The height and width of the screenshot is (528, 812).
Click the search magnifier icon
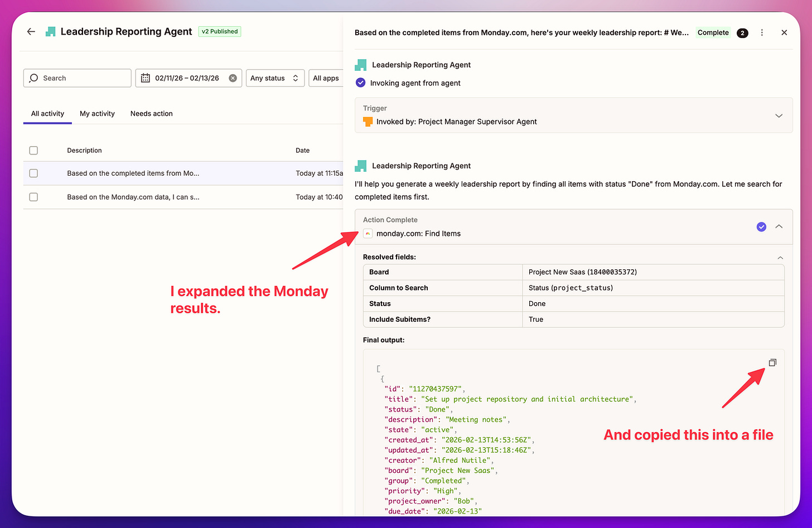(x=33, y=78)
